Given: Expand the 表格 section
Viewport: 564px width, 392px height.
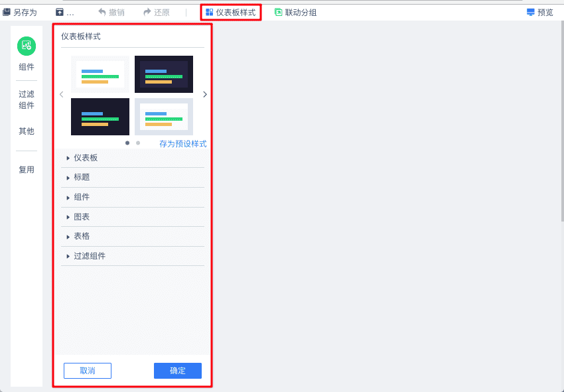Looking at the screenshot, I should pyautogui.click(x=133, y=236).
